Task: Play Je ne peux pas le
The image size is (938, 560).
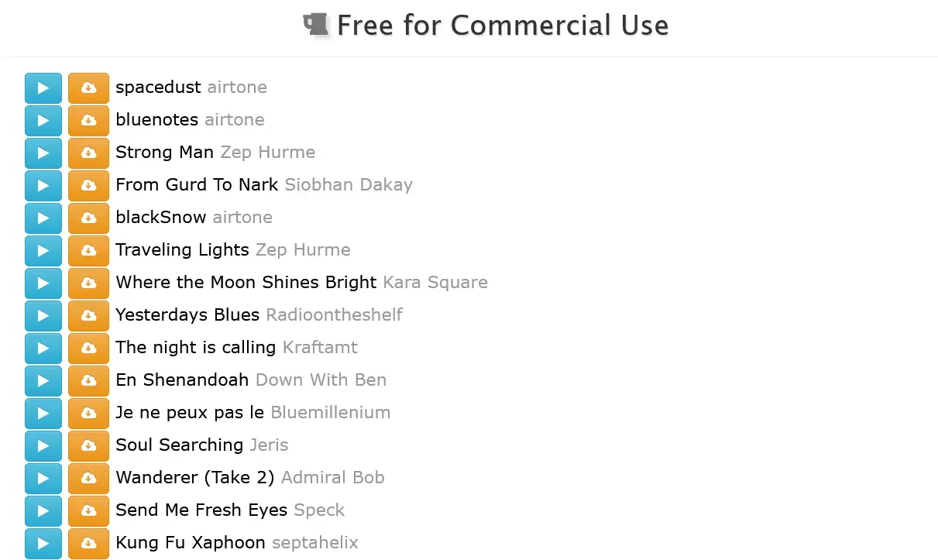Action: click(43, 414)
